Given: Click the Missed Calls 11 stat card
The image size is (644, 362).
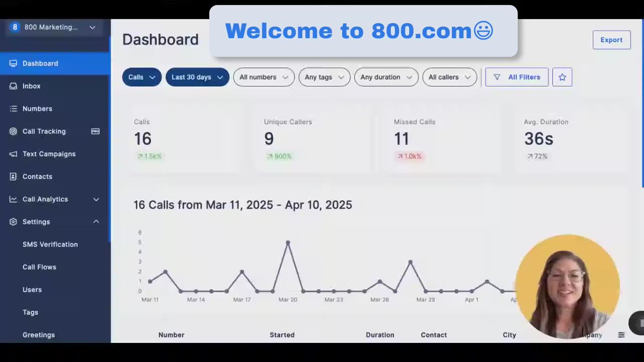Looking at the screenshot, I should click(x=443, y=140).
